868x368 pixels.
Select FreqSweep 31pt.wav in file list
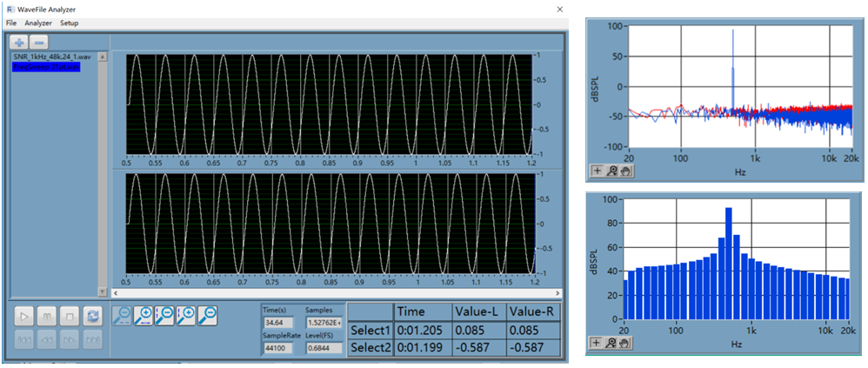tap(46, 66)
